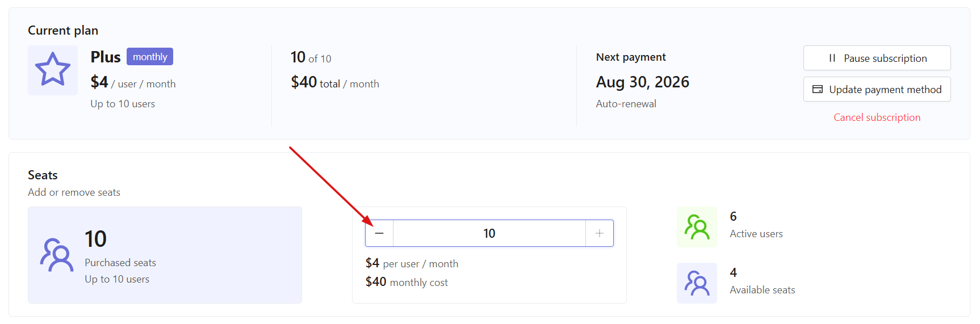The width and height of the screenshot is (980, 324).
Task: Open Update payment method
Action: point(877,89)
